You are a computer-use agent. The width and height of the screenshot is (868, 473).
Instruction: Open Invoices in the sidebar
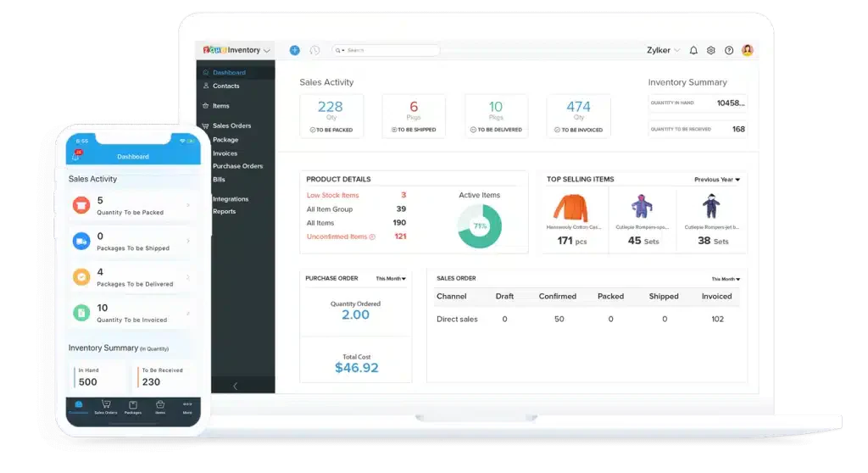pos(225,153)
